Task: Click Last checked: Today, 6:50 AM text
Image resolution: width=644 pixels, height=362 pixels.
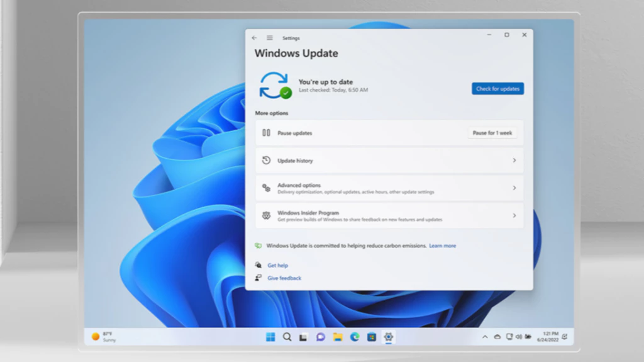Action: [333, 89]
